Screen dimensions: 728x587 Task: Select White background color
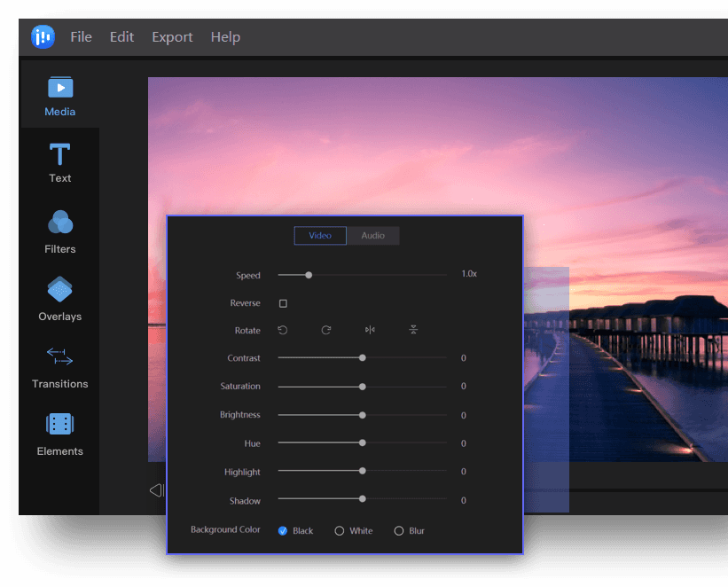[340, 531]
